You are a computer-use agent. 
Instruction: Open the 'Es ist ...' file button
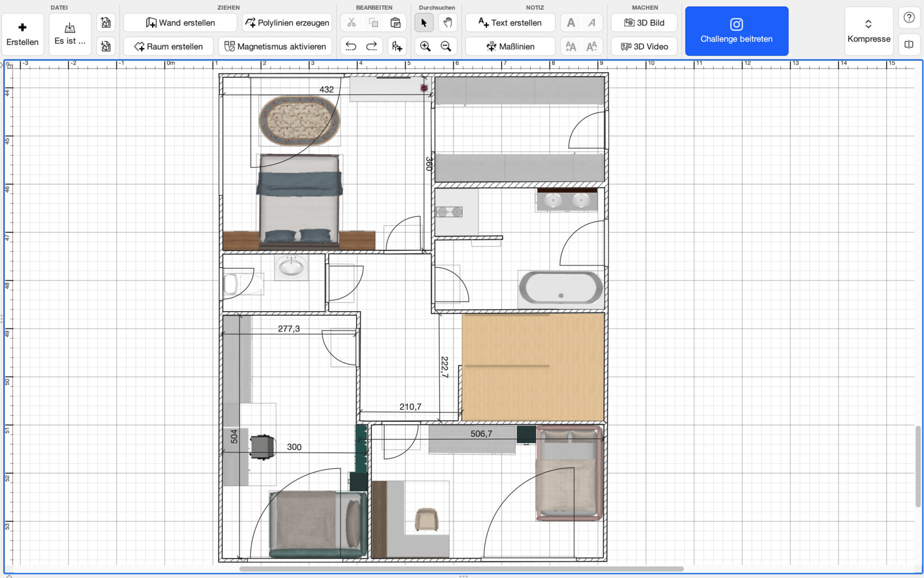click(x=70, y=34)
